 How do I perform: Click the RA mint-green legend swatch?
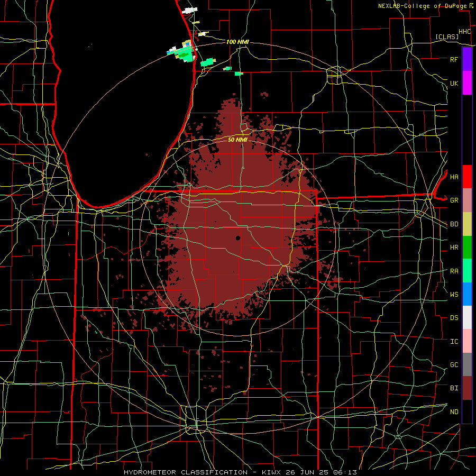(467, 271)
